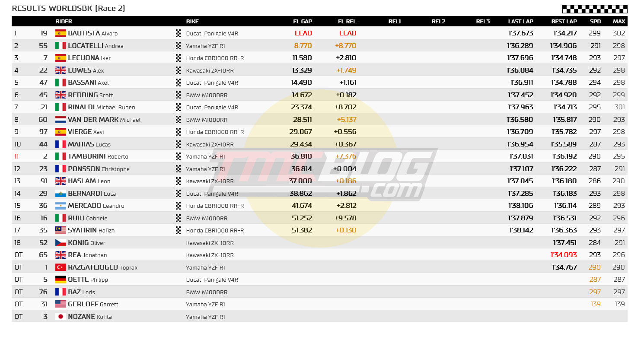Click the Czech flag beside KONIG
The image size is (644, 337).
point(61,243)
